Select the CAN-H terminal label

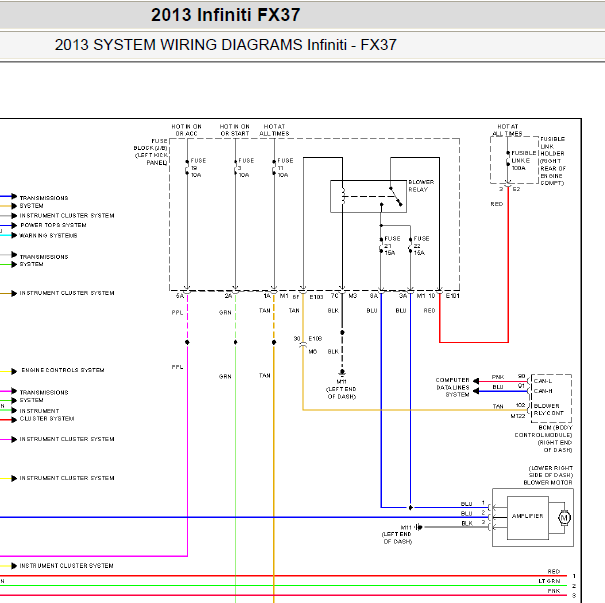coord(543,391)
